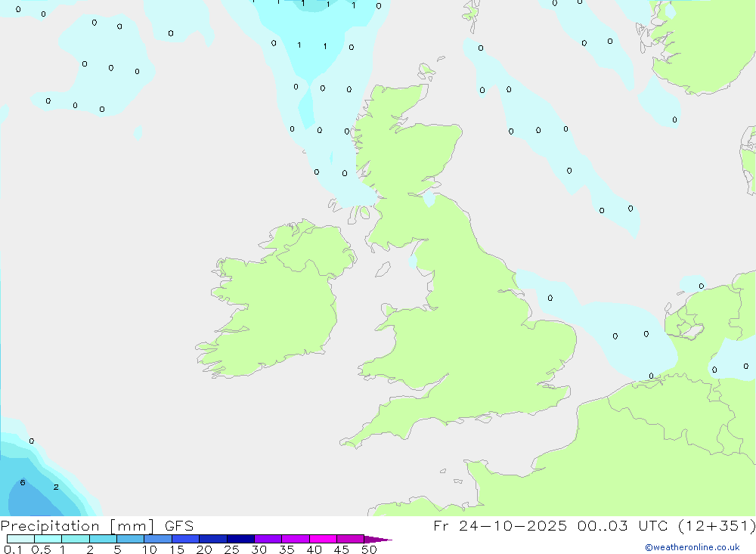756x554 pixels.
Task: Click the '(12+351)' forecast offset text
Action: coord(717,525)
